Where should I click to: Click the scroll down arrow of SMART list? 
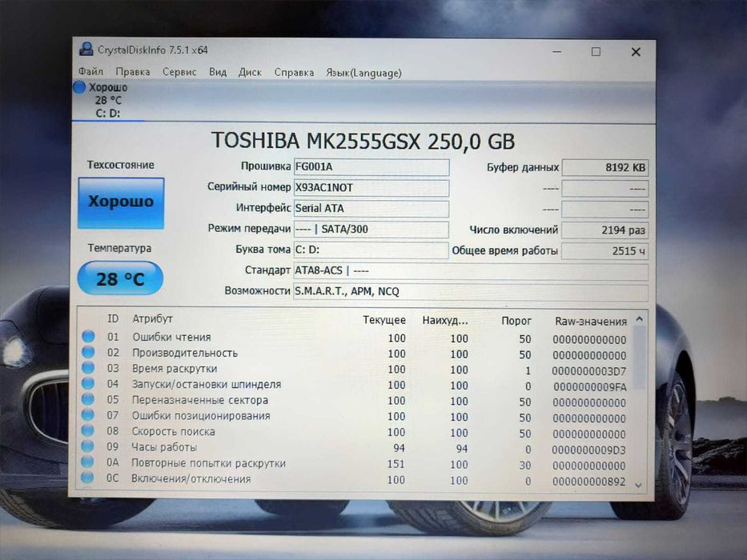click(x=638, y=485)
